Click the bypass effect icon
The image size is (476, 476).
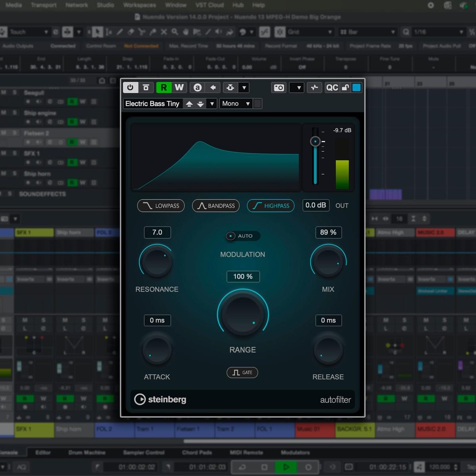[x=146, y=87]
